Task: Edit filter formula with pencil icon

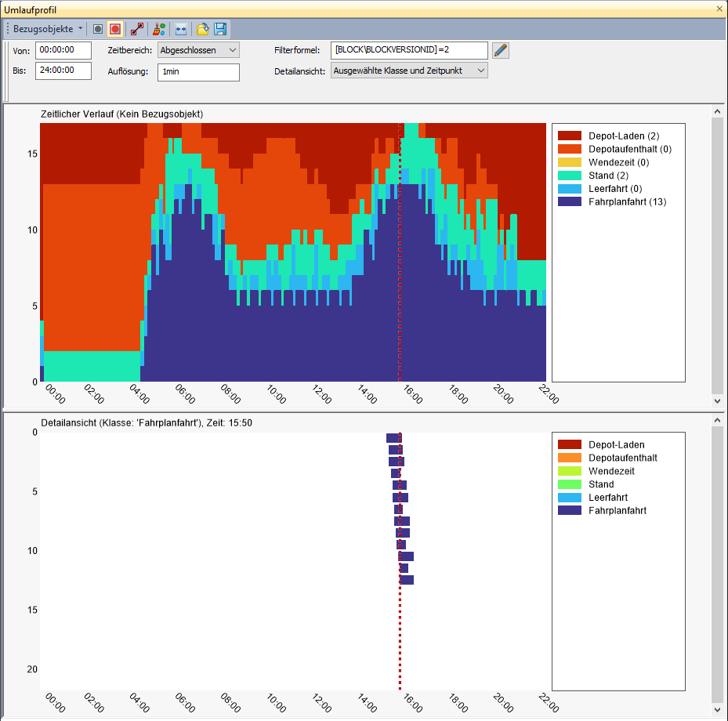Action: click(501, 50)
